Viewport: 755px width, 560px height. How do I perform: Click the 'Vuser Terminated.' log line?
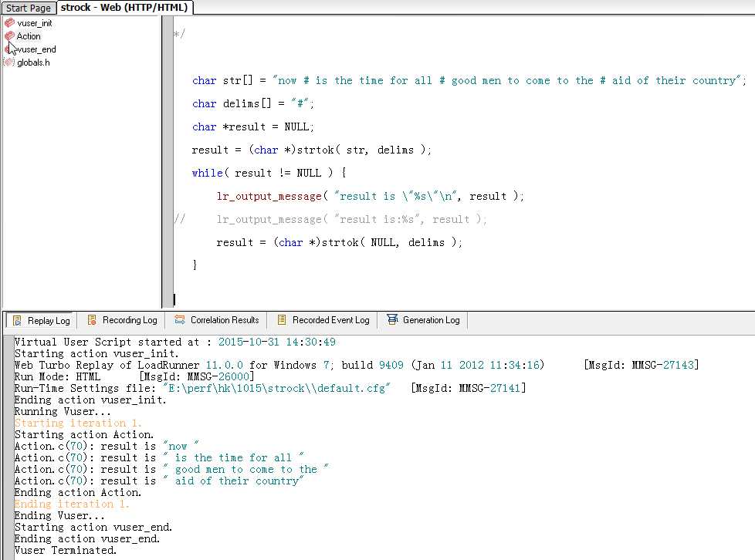pos(66,550)
